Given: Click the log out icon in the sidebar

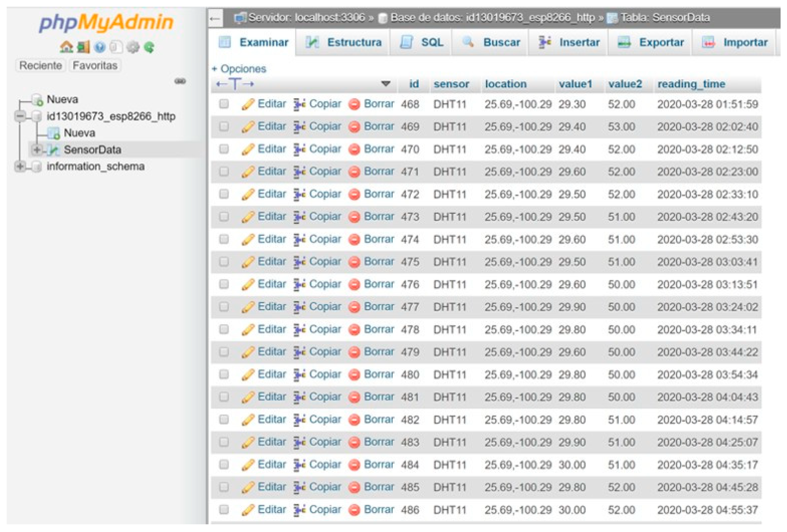Looking at the screenshot, I should [83, 47].
